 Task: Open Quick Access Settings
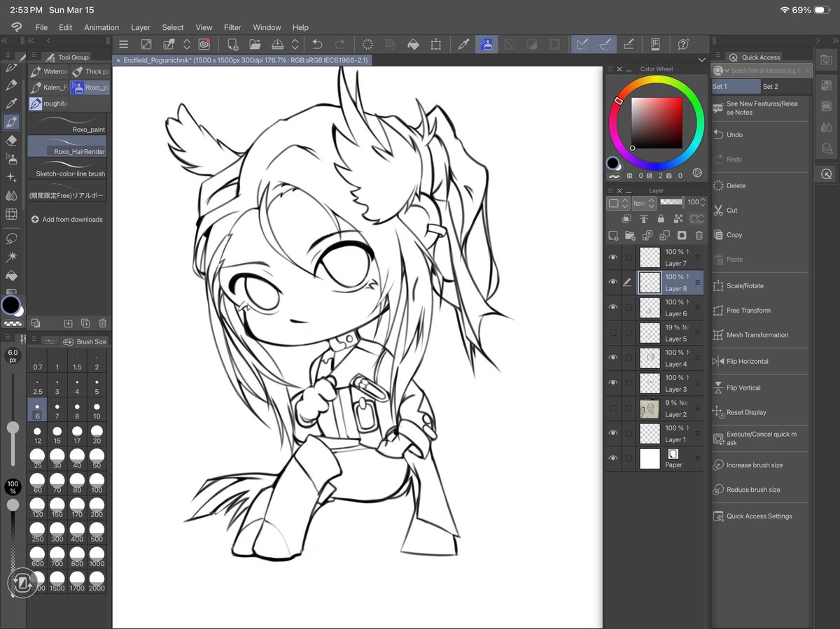(760, 516)
